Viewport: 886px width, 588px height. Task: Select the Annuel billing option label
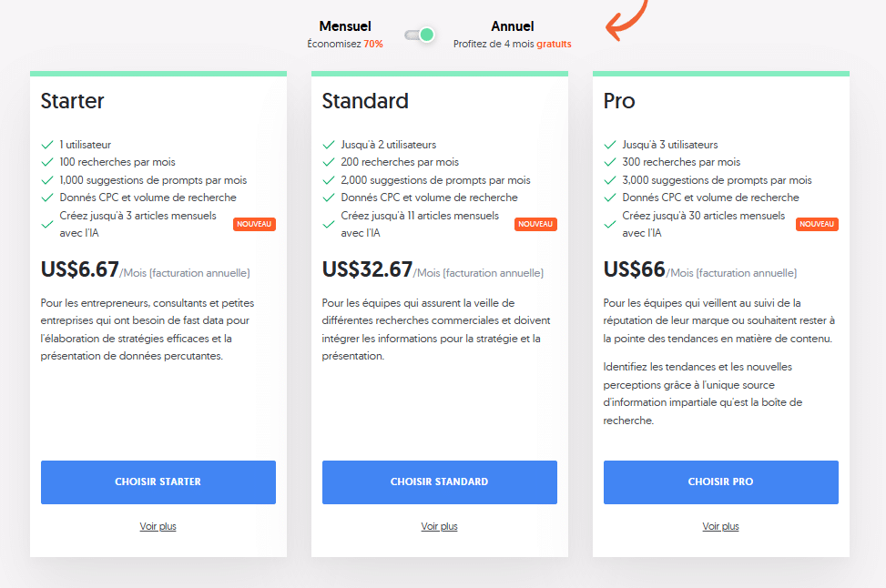point(513,26)
